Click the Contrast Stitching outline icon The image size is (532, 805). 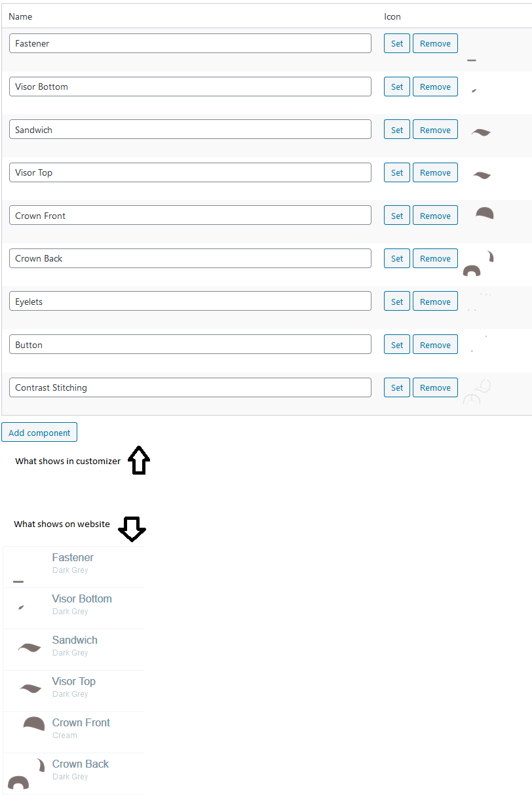pos(477,391)
